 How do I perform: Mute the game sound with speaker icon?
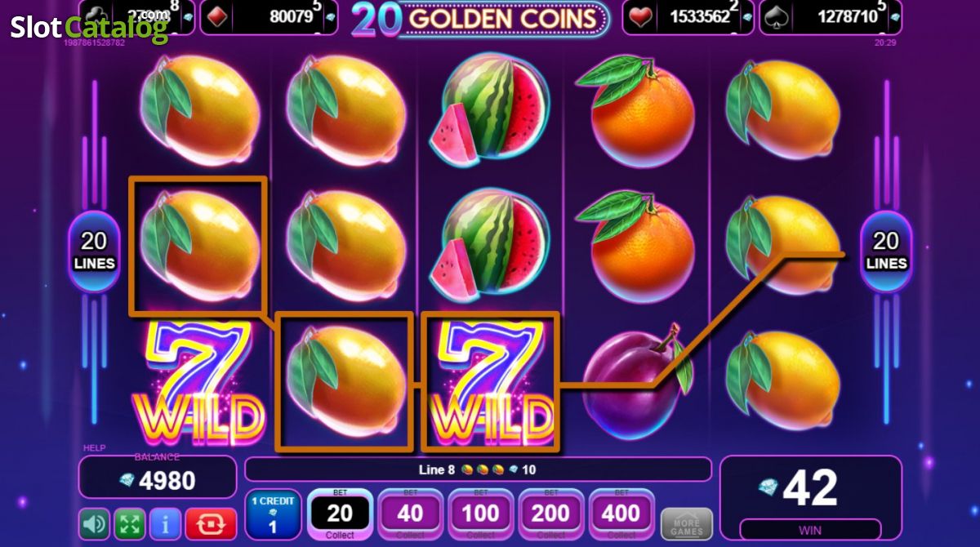click(94, 523)
